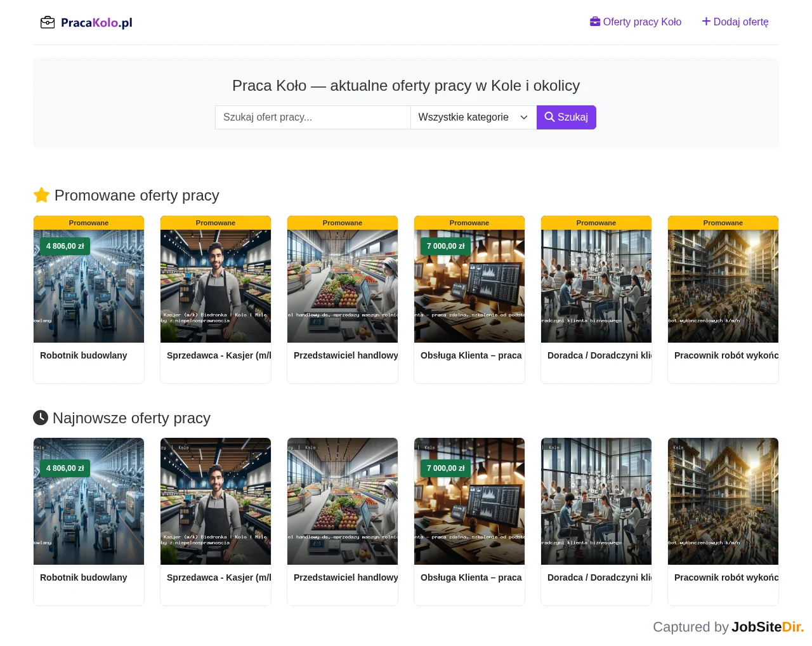Open the Oferty pracy Koło link

click(636, 22)
